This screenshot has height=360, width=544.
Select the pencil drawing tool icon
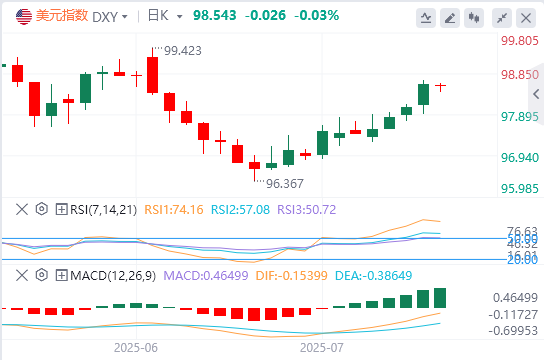[x=450, y=18]
